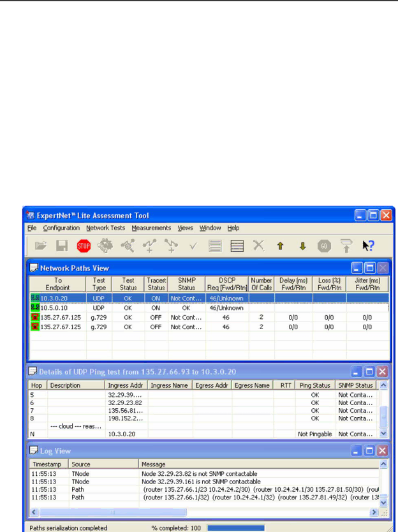
Task: Click the move down arrow icon
Action: [303, 246]
